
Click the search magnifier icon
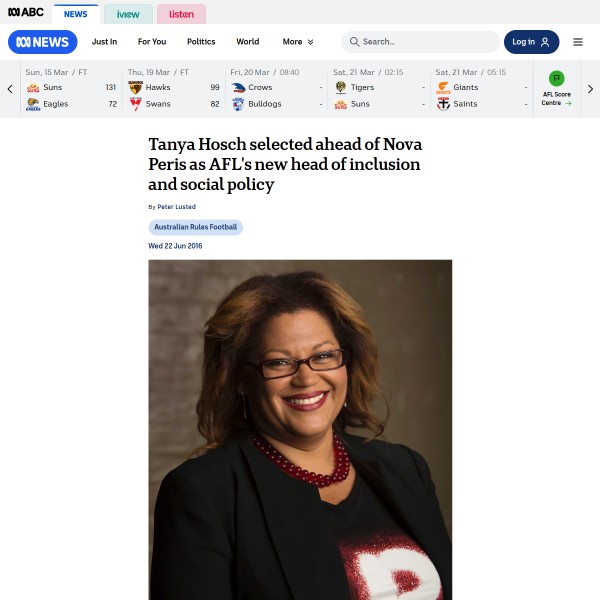354,42
